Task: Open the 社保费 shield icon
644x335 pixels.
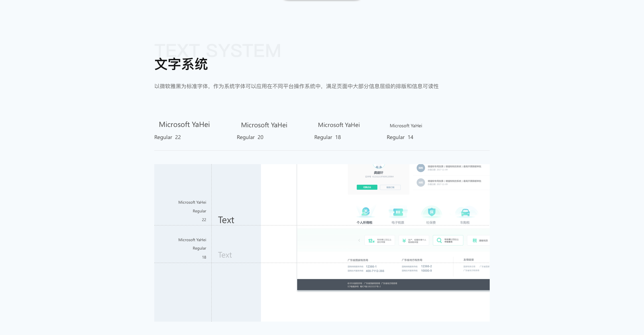Action: pyautogui.click(x=431, y=212)
